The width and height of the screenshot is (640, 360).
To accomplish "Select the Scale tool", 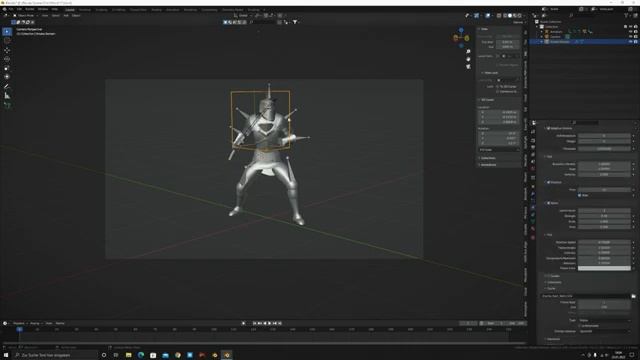I will click(7, 68).
